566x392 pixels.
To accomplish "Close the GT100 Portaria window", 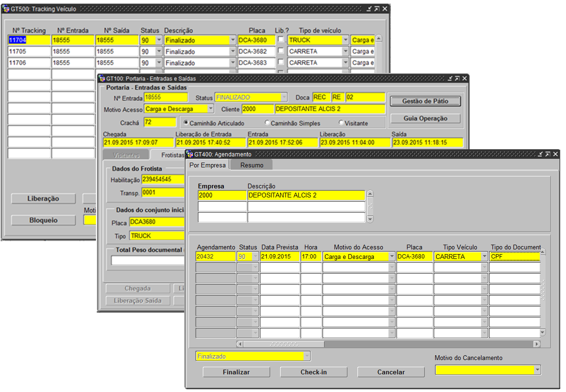I will (x=464, y=78).
